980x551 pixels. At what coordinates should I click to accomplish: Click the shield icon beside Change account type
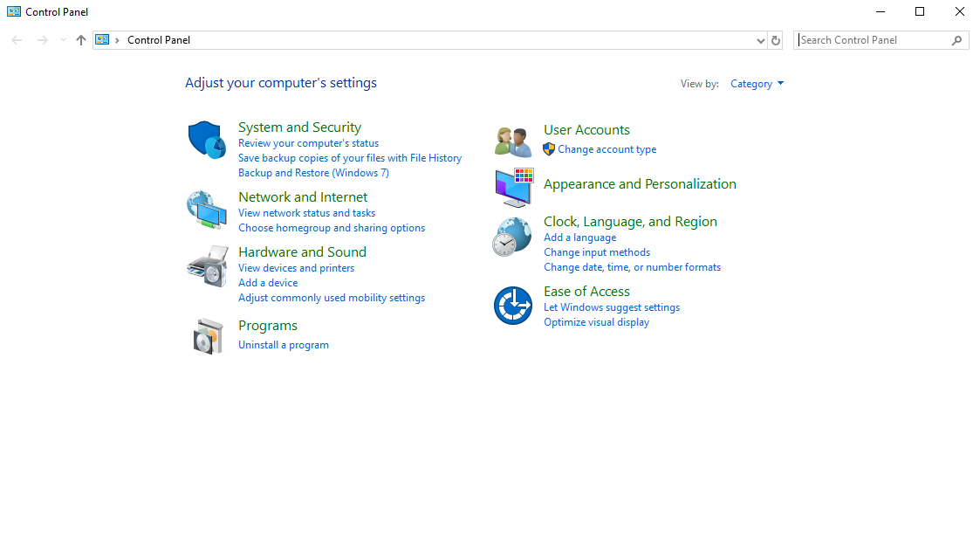click(x=549, y=149)
